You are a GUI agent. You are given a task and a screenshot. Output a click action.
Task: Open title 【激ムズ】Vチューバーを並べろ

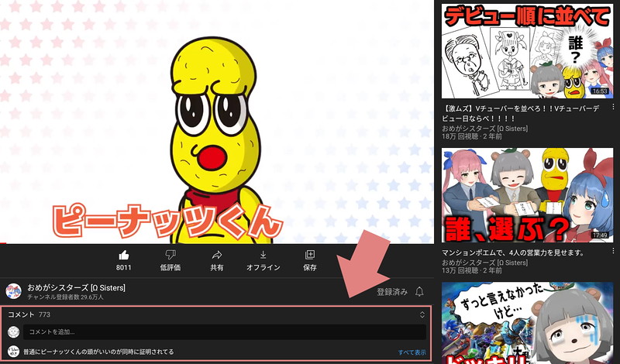[520, 113]
